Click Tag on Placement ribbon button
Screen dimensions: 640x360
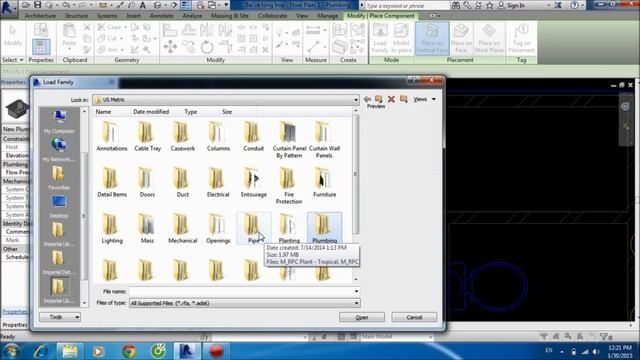pyautogui.click(x=521, y=38)
